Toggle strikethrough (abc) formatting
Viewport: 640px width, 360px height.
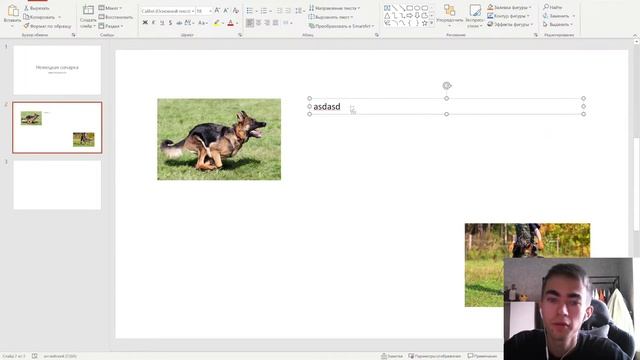[179, 23]
